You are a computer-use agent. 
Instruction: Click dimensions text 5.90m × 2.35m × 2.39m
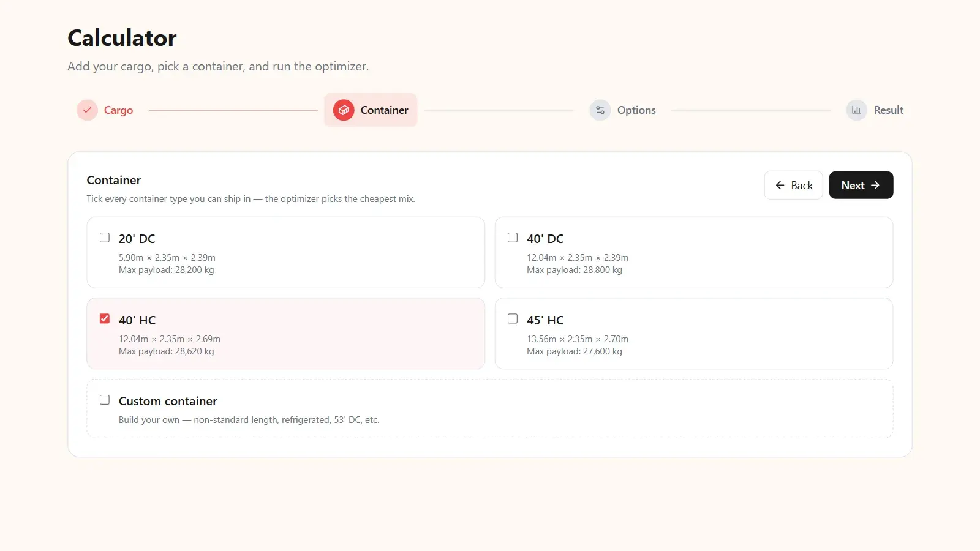[167, 258]
